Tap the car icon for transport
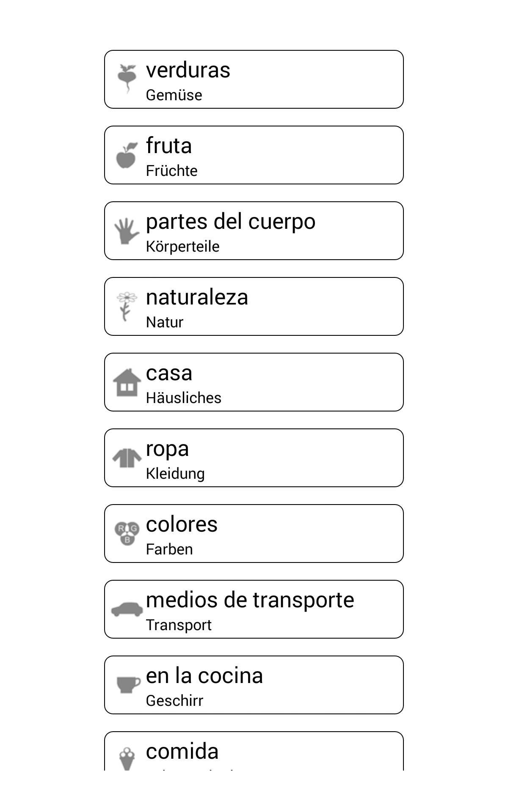The width and height of the screenshot is (508, 812). click(127, 609)
